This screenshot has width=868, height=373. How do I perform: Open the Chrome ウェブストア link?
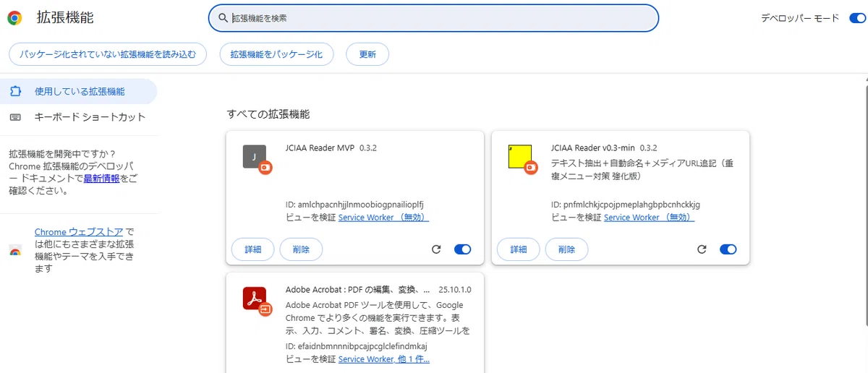pos(80,232)
